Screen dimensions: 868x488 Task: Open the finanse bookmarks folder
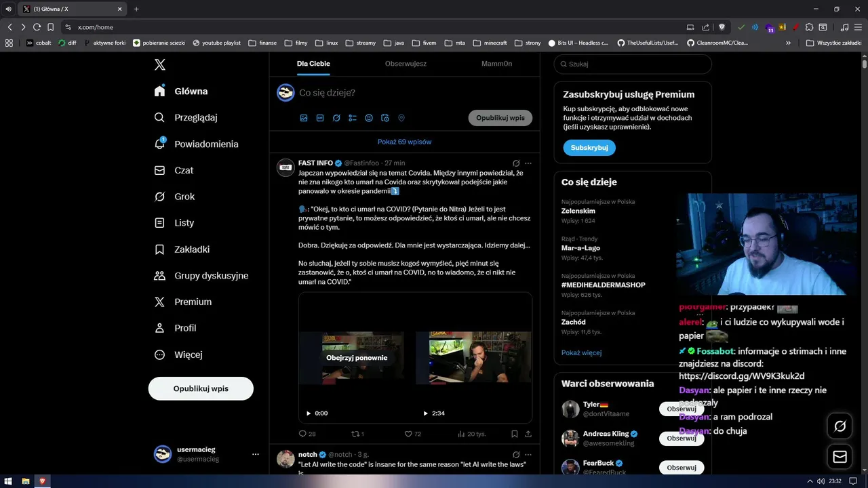coord(262,43)
